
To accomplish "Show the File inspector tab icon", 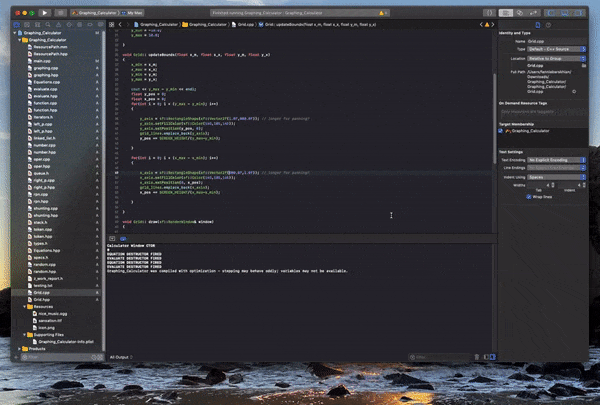I will pos(538,24).
